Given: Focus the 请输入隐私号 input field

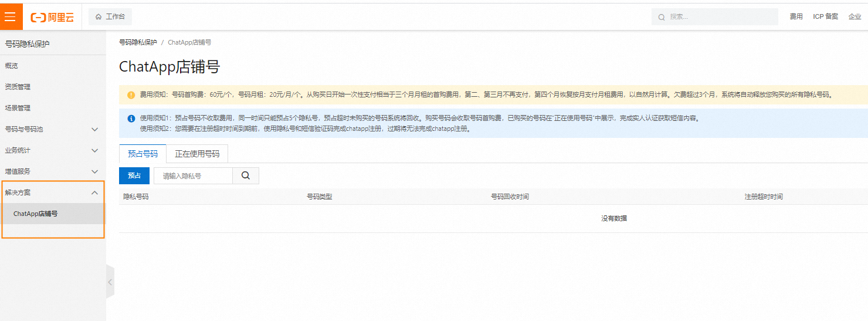Looking at the screenshot, I should (x=193, y=175).
